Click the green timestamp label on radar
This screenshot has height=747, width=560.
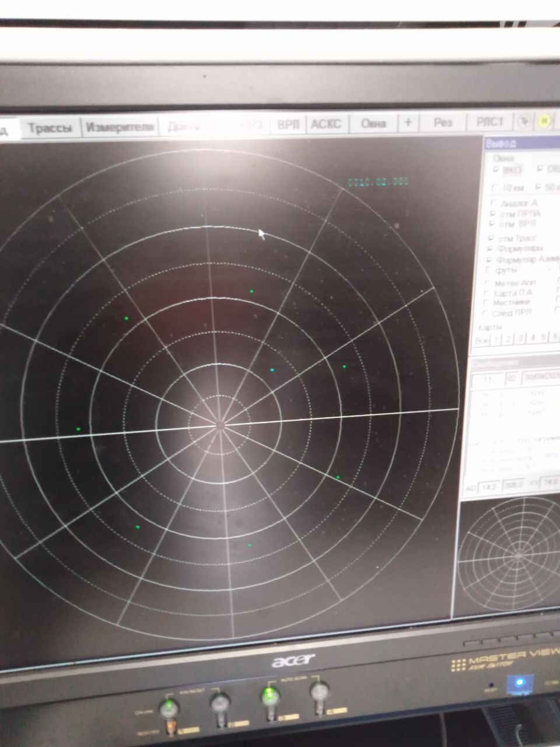(379, 182)
